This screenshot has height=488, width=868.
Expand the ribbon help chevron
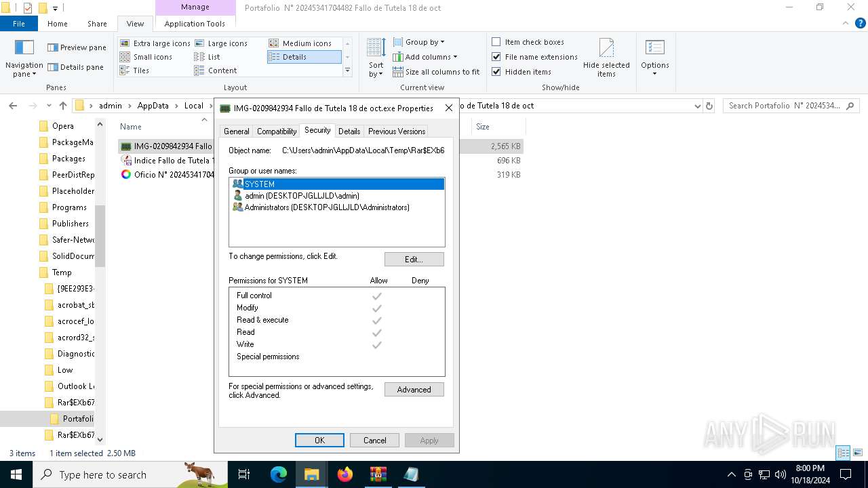(845, 23)
